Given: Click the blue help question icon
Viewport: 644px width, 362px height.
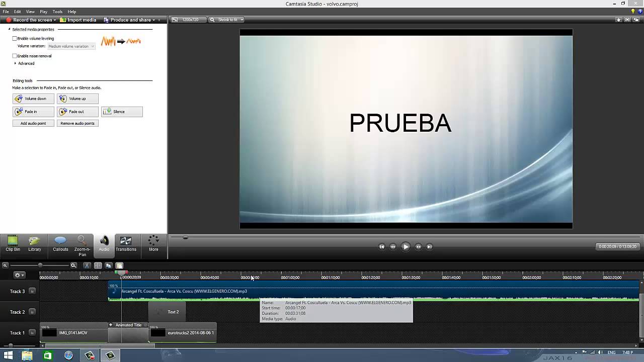Looking at the screenshot, I should pyautogui.click(x=639, y=11).
